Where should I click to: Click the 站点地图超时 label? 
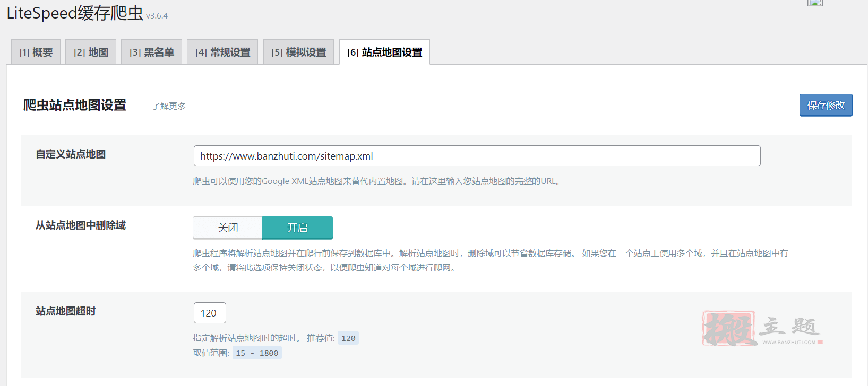[x=65, y=311]
